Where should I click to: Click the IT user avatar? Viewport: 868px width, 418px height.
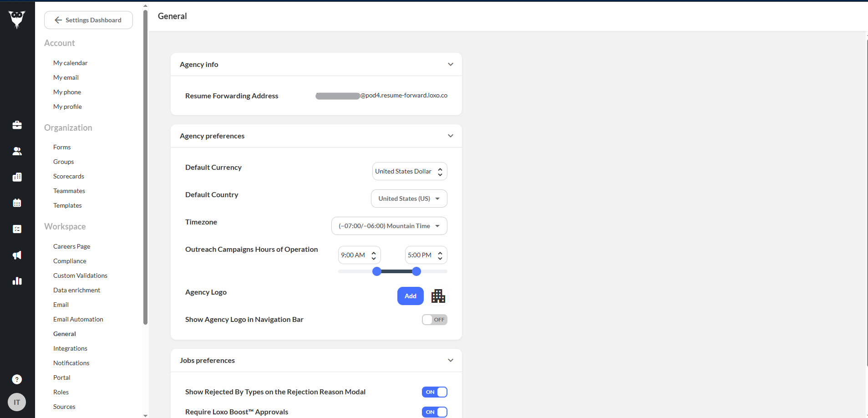[17, 402]
